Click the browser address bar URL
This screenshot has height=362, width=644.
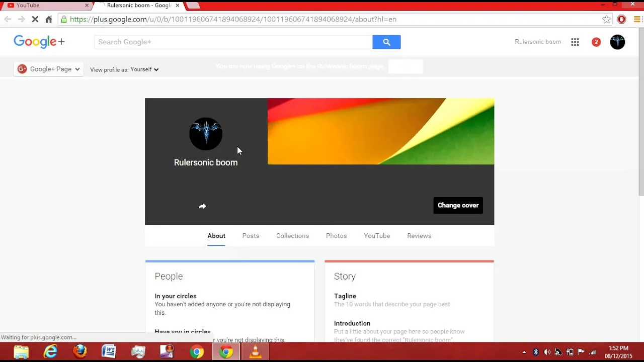tap(233, 19)
